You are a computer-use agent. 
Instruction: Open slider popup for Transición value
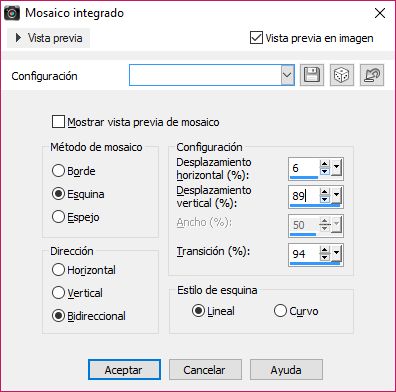[x=337, y=253]
